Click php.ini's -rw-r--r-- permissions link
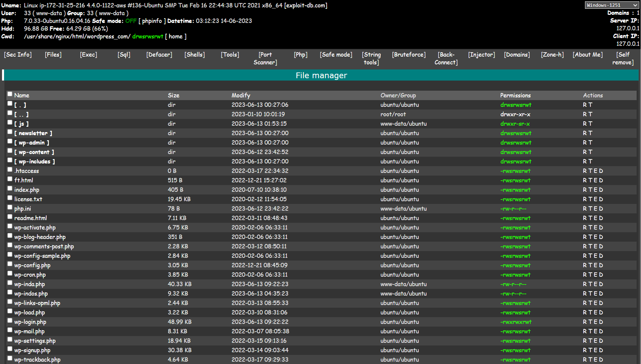Screen dimensions: 641x364 [513, 209]
